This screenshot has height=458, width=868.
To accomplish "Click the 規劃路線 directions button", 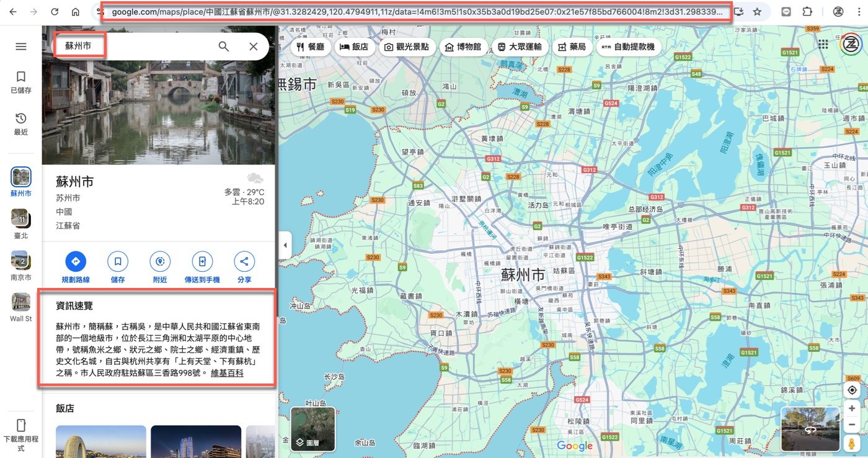I will (76, 261).
